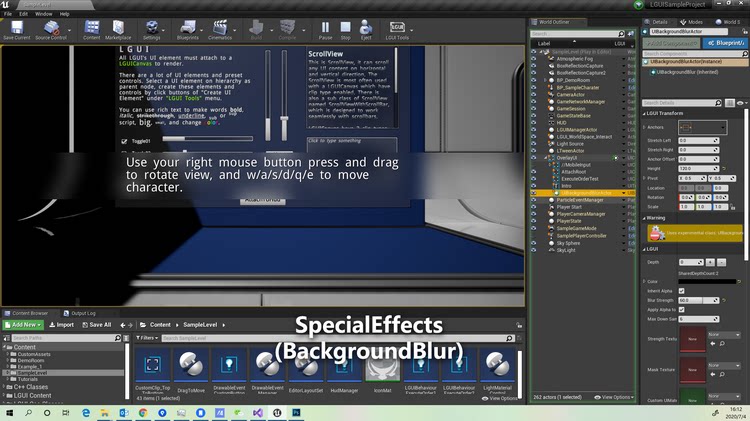Open Photoshop from the taskbar

pyautogui.click(x=296, y=412)
